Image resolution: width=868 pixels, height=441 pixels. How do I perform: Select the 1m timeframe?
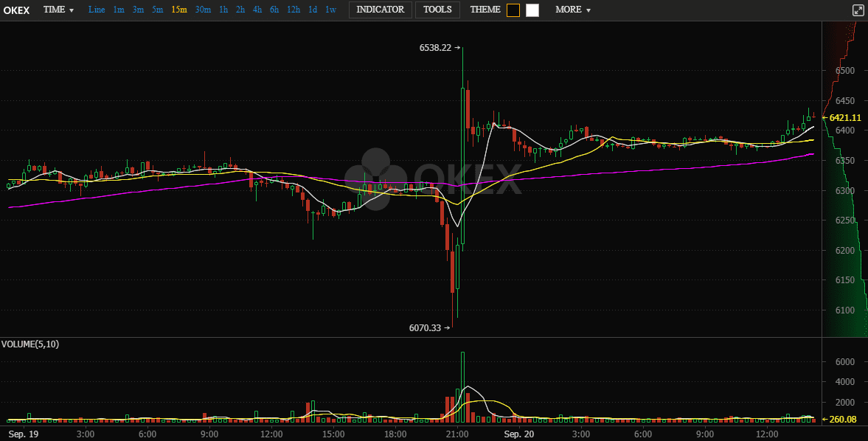(x=119, y=10)
